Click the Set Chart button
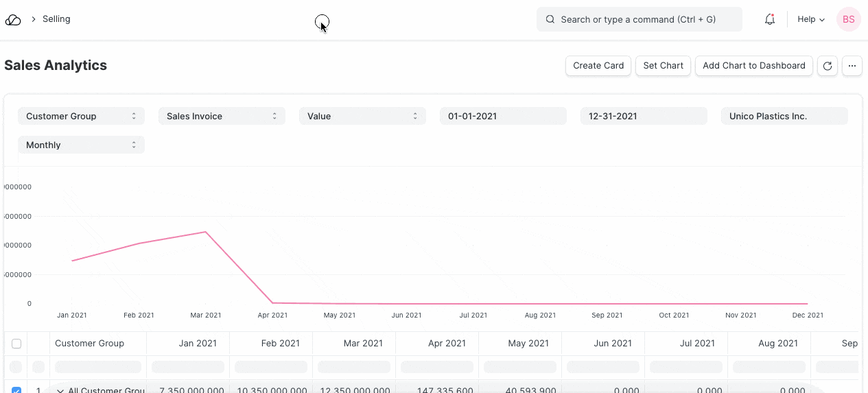The width and height of the screenshot is (868, 393). pos(663,66)
